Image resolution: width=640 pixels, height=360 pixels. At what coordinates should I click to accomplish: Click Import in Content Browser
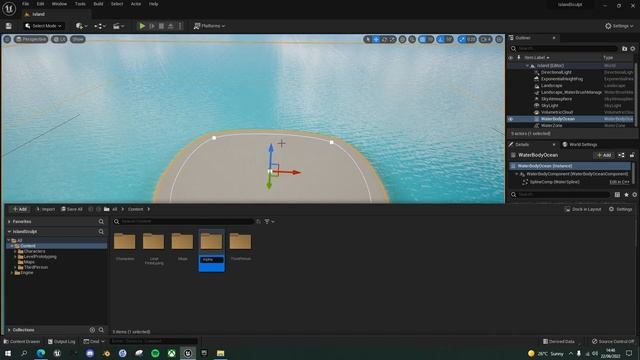(x=45, y=209)
